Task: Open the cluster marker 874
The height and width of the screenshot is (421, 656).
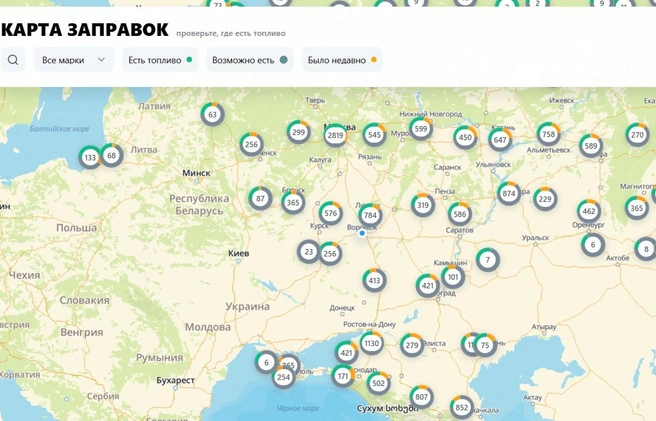Action: pos(509,193)
